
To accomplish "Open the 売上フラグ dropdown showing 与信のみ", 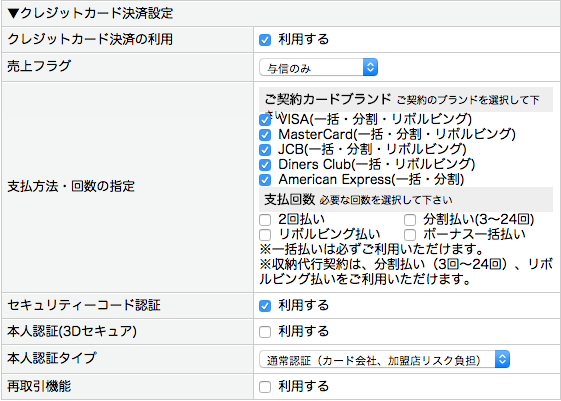I will pyautogui.click(x=318, y=67).
